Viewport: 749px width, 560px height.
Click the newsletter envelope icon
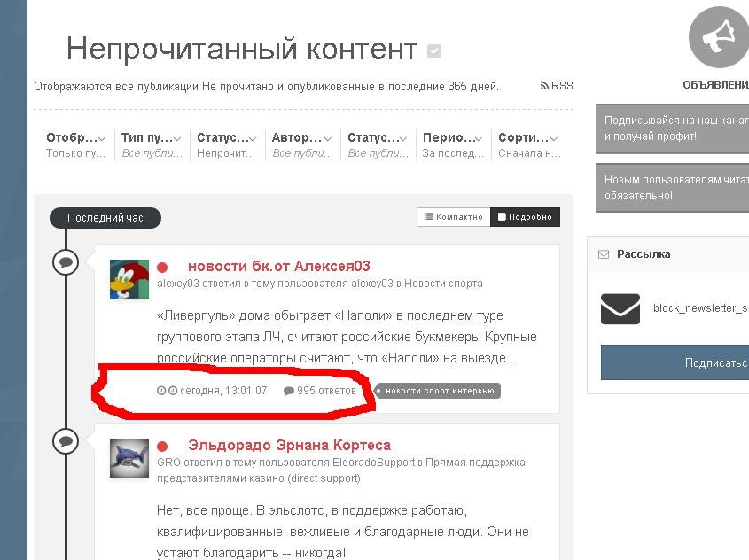(620, 309)
